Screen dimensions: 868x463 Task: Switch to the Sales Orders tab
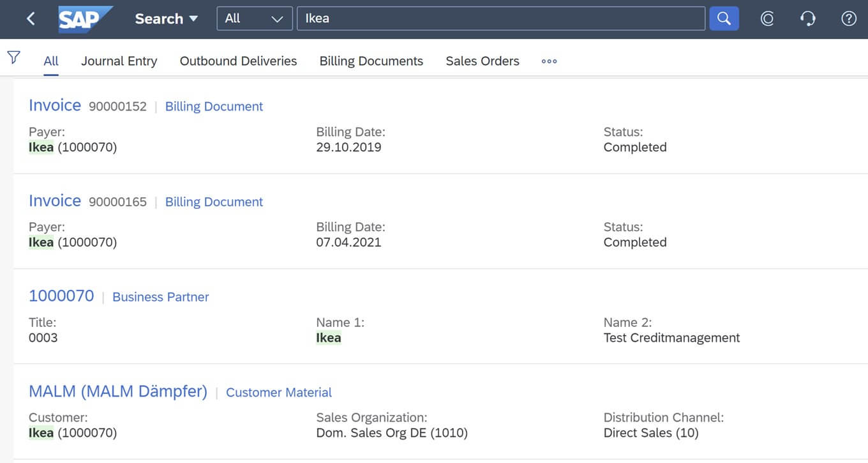(483, 61)
